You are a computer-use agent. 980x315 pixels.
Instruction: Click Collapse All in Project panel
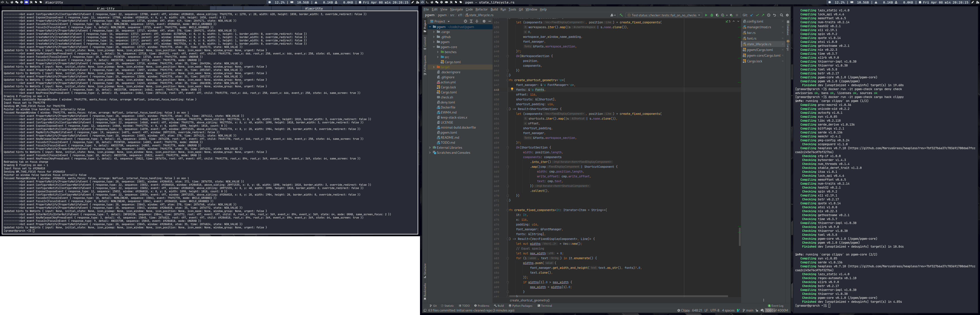coord(477,21)
